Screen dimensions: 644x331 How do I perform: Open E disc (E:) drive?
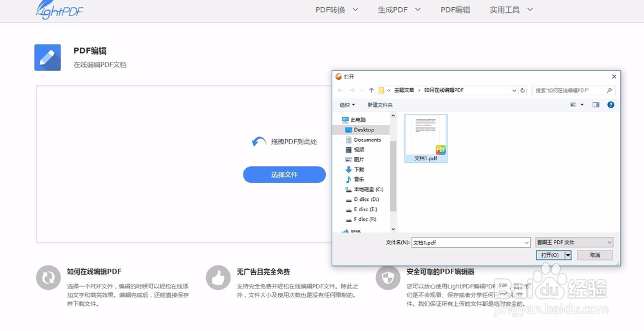click(361, 209)
